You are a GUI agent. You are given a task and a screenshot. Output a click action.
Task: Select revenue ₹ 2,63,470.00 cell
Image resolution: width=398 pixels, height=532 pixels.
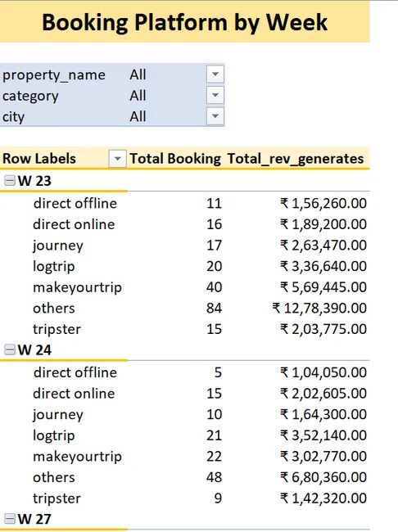(323, 246)
